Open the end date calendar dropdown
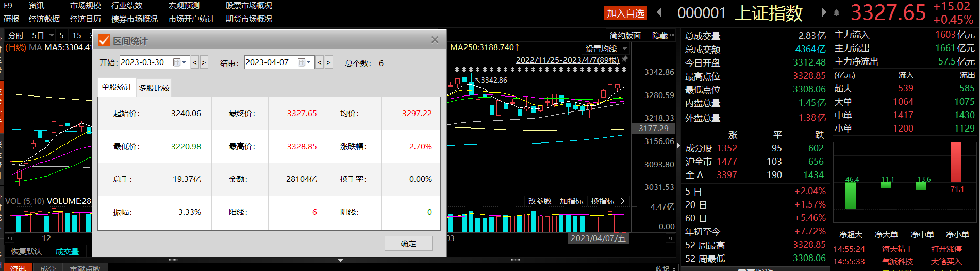The height and width of the screenshot is (271, 980). 305,62
